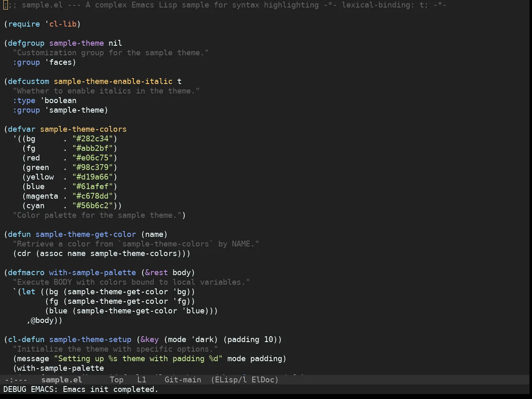Click the "#61afef" color string
Screen dimensions: 532x399
coord(93,187)
